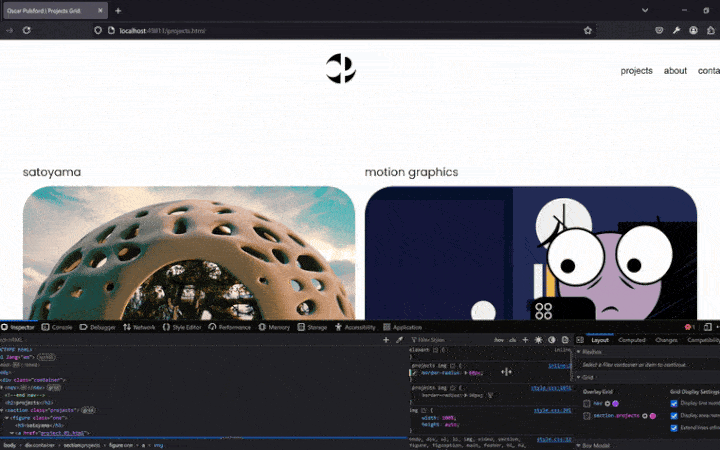The image size is (720, 450).
Task: Click the forward navigation arrow
Action: click(x=9, y=30)
